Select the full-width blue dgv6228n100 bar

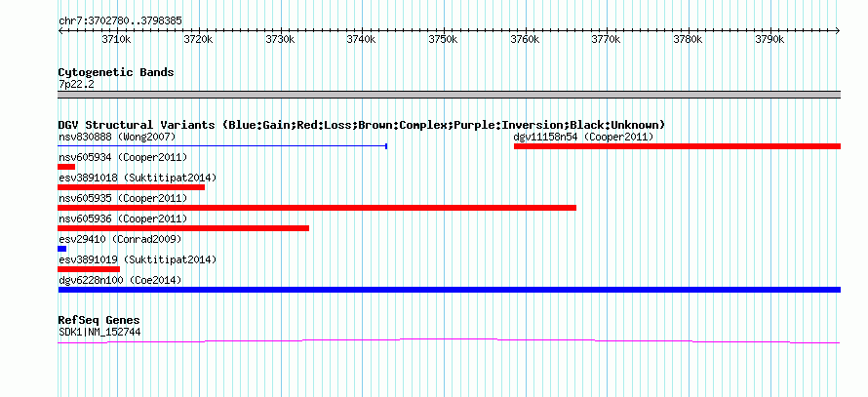[x=450, y=290]
